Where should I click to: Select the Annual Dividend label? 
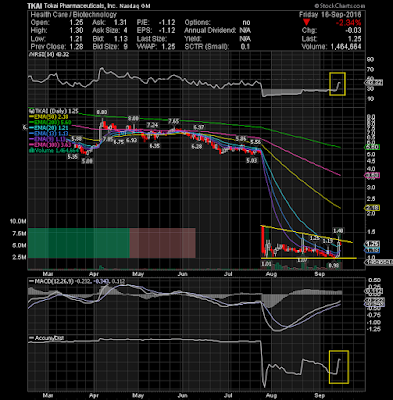click(210, 31)
